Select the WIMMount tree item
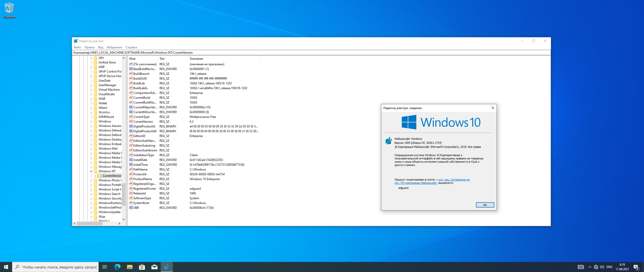The width and height of the screenshot is (644, 272). (106, 117)
